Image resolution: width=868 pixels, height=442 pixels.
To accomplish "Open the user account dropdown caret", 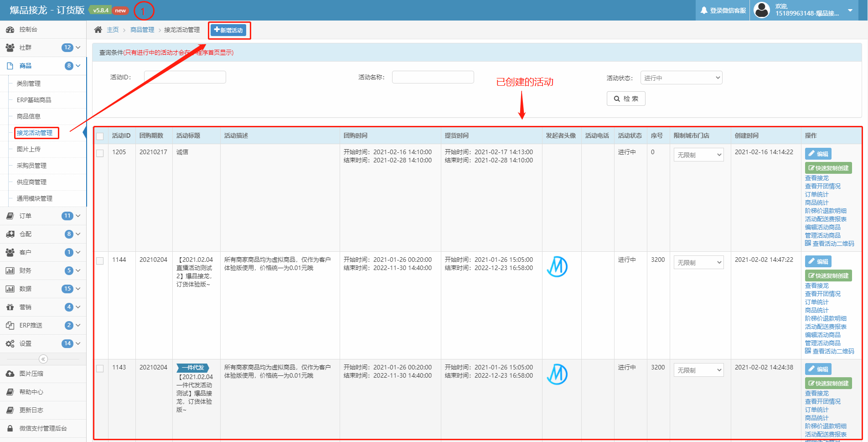I will (850, 10).
